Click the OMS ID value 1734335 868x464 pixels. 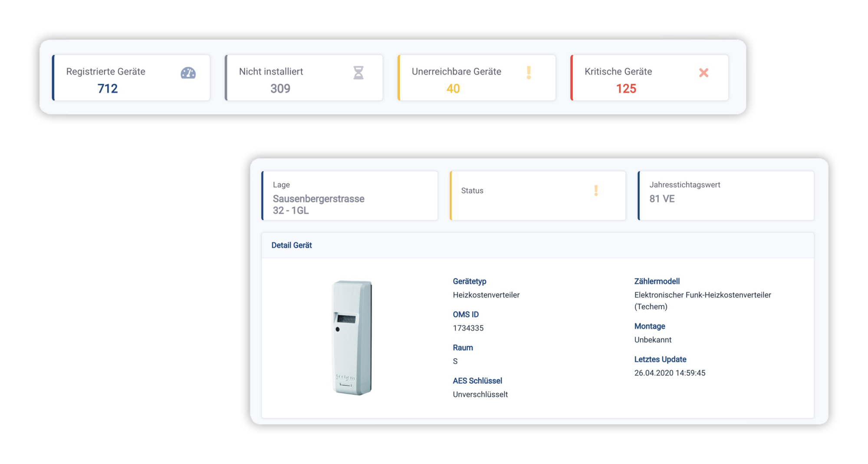pos(468,328)
